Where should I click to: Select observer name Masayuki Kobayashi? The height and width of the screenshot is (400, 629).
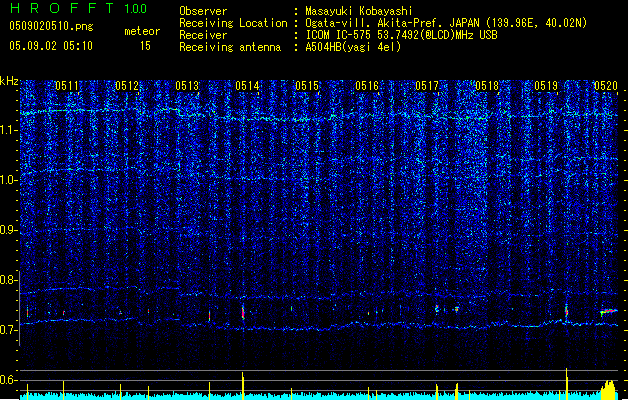point(359,11)
